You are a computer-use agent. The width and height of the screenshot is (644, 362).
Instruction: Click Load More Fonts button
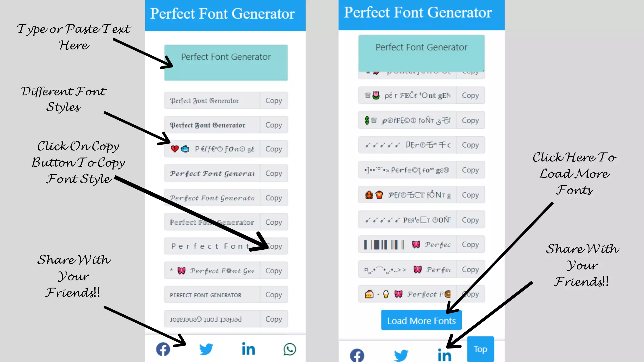(x=421, y=321)
